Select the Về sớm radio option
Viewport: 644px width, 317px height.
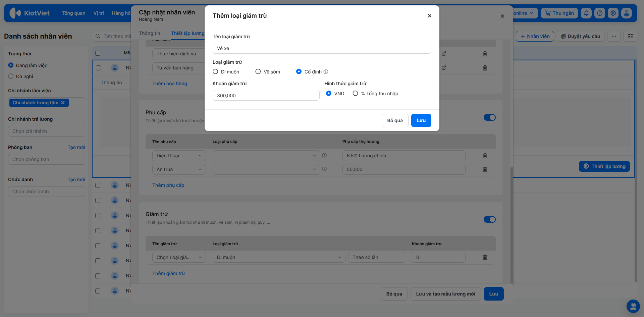[258, 72]
